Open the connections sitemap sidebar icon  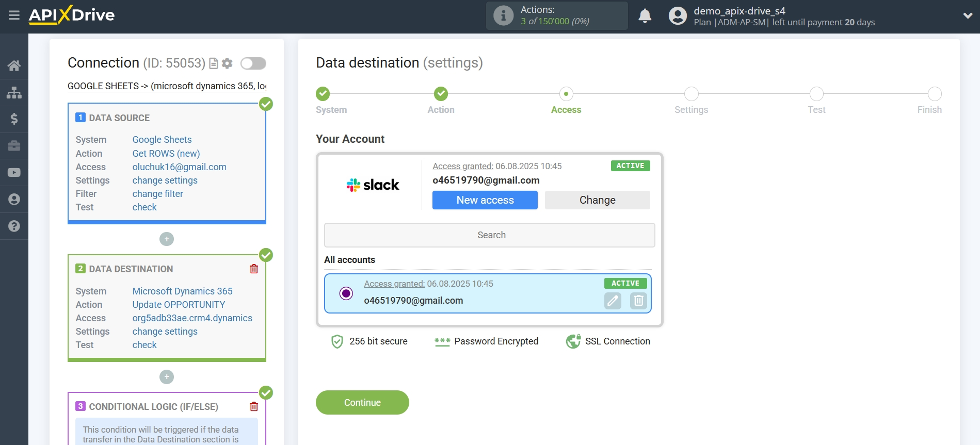[14, 92]
